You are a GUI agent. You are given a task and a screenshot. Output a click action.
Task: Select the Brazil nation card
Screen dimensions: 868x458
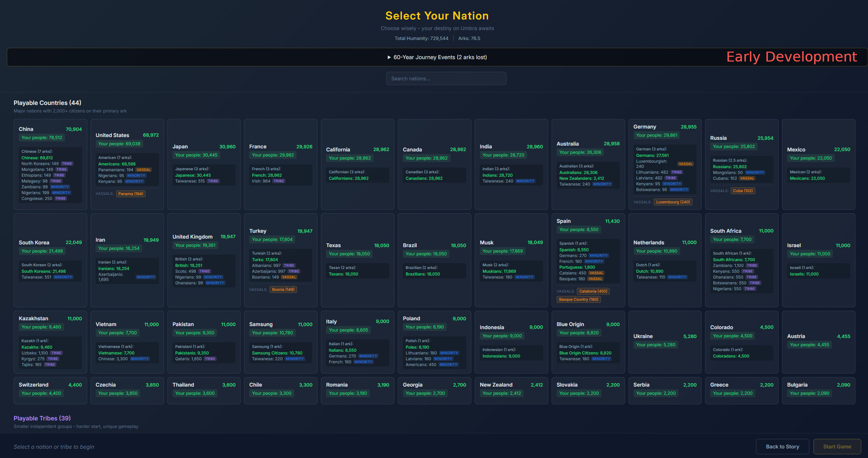(x=434, y=260)
